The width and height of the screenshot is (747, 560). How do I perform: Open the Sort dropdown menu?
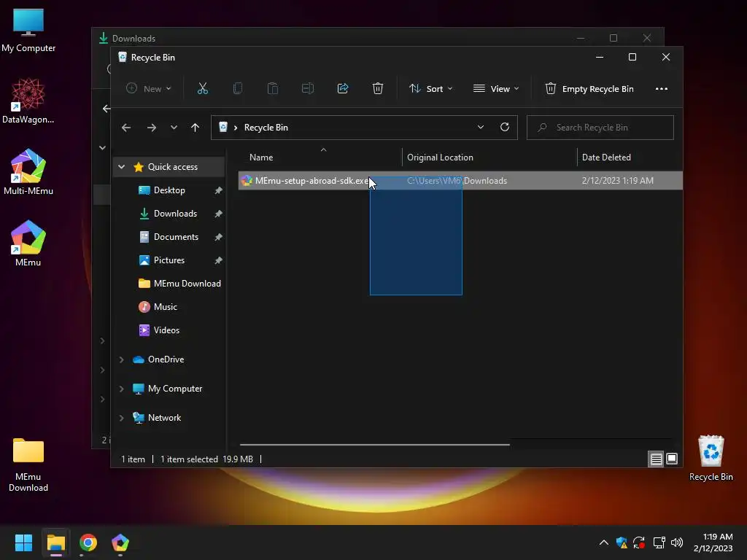coord(430,88)
